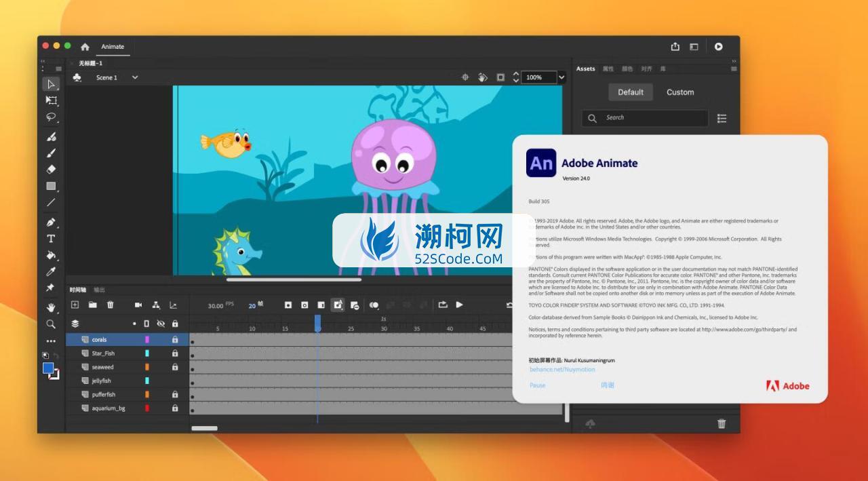Viewport: 868px width, 481px height.
Task: Click the Pause link in About dialog
Action: click(x=537, y=385)
